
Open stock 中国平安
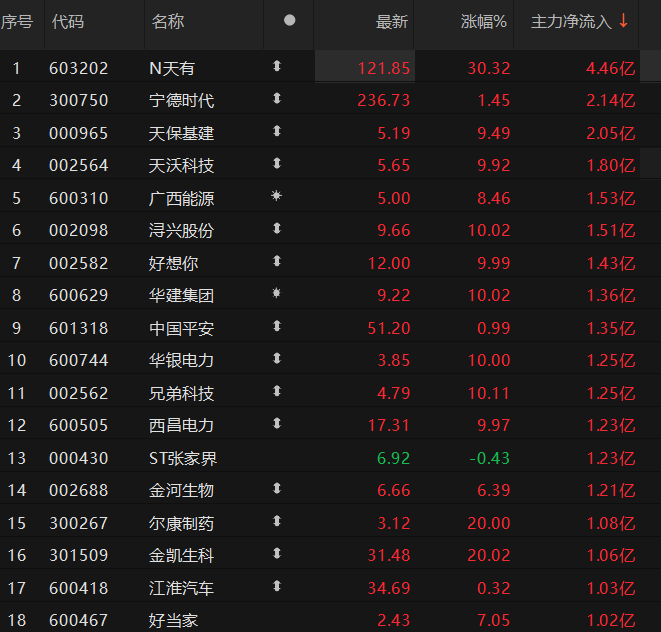pos(181,328)
